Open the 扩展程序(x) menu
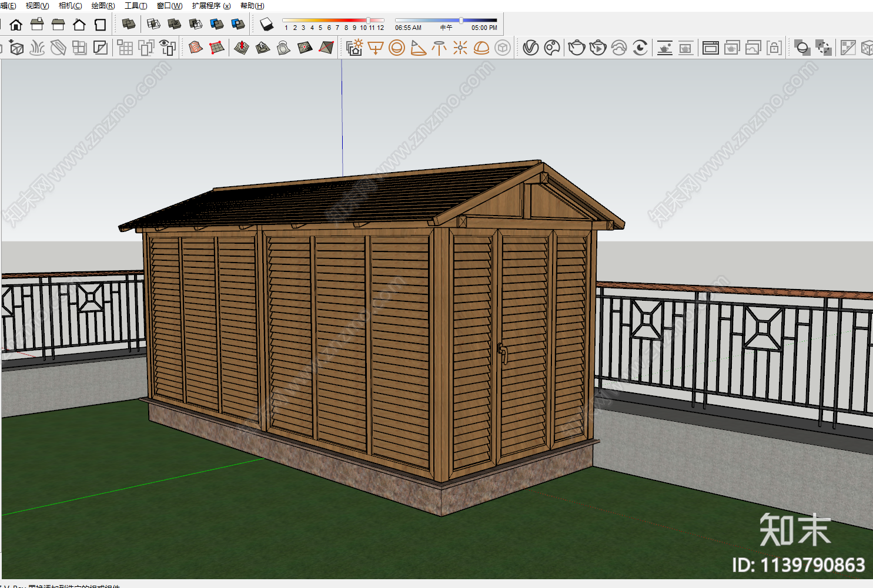 click(211, 5)
